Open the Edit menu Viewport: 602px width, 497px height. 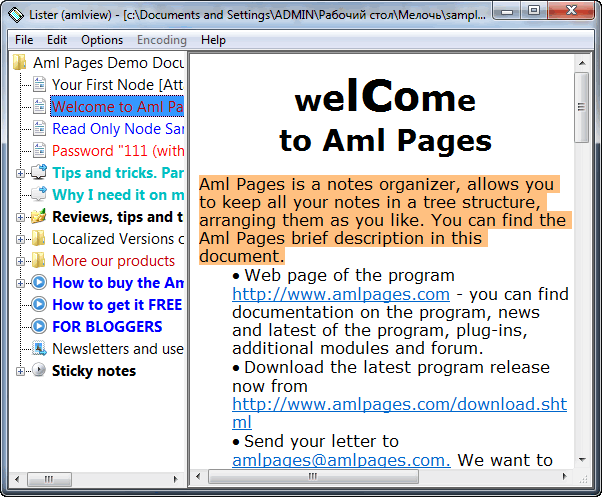(57, 40)
